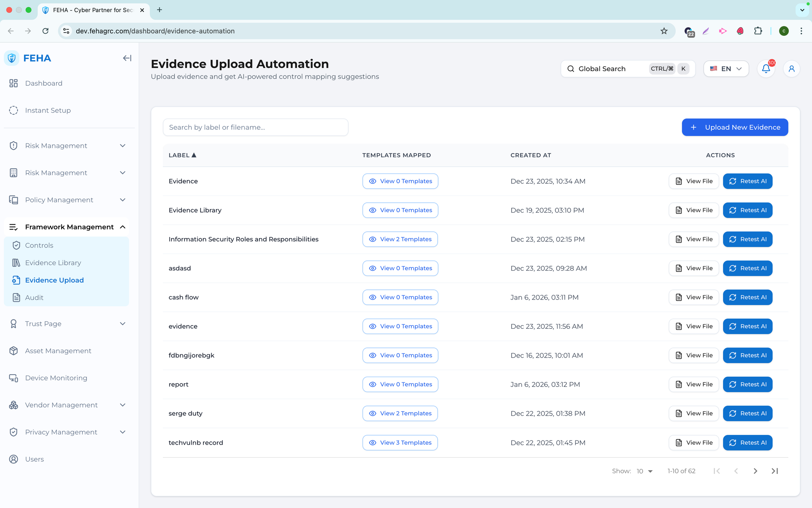This screenshot has width=812, height=508.
Task: Open user profile icon in header
Action: [x=791, y=69]
